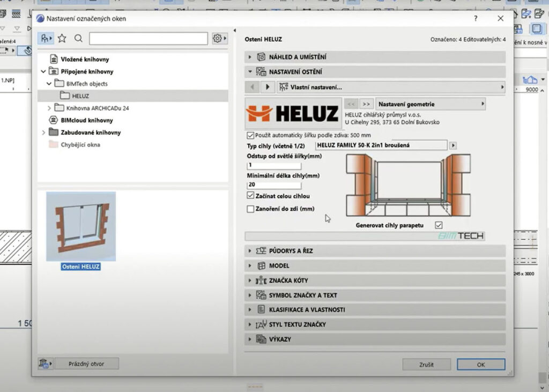Image resolution: width=549 pixels, height=392 pixels.
Task: Open the gear settings menu above library tree
Action: [219, 38]
